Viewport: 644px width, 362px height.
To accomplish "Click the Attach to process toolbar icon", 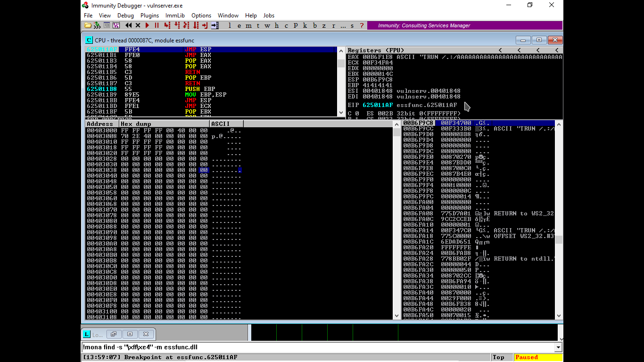I will point(97,25).
